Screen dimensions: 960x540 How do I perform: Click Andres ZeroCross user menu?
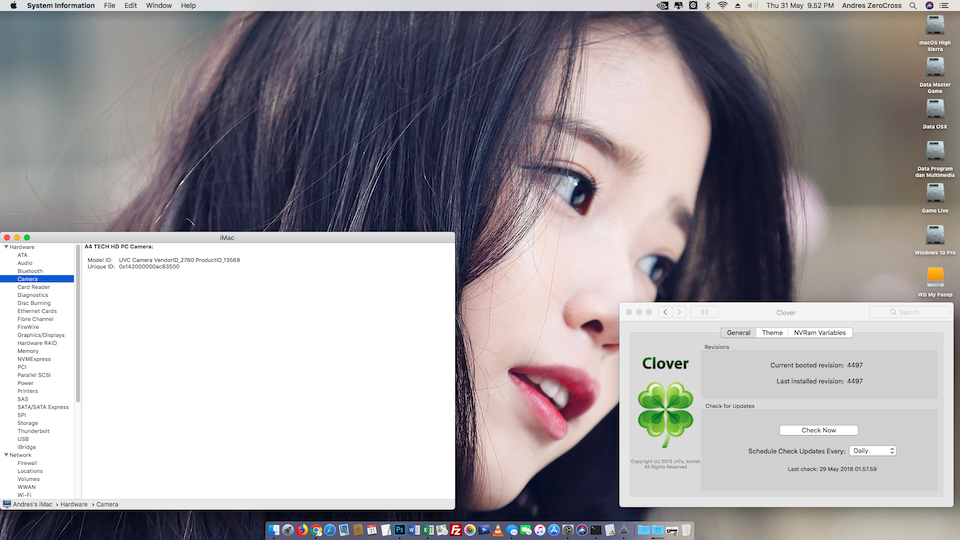871,6
